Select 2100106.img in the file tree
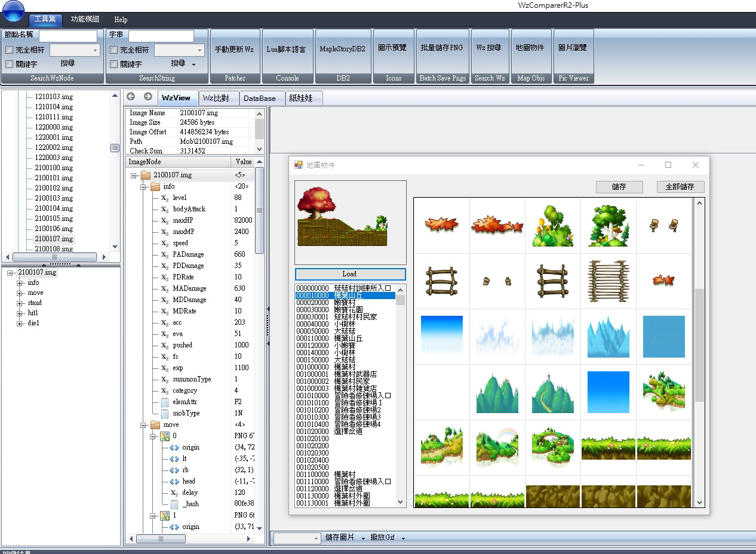The height and width of the screenshot is (554, 756). click(54, 229)
